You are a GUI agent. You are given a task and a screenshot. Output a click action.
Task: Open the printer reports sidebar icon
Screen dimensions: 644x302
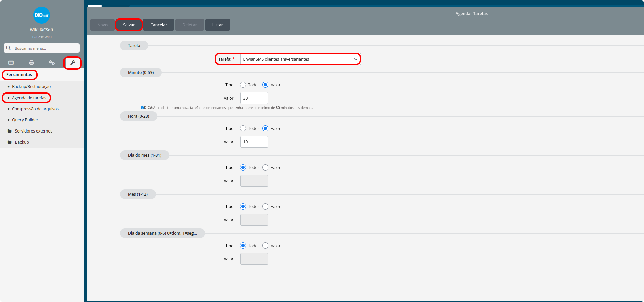(x=31, y=63)
